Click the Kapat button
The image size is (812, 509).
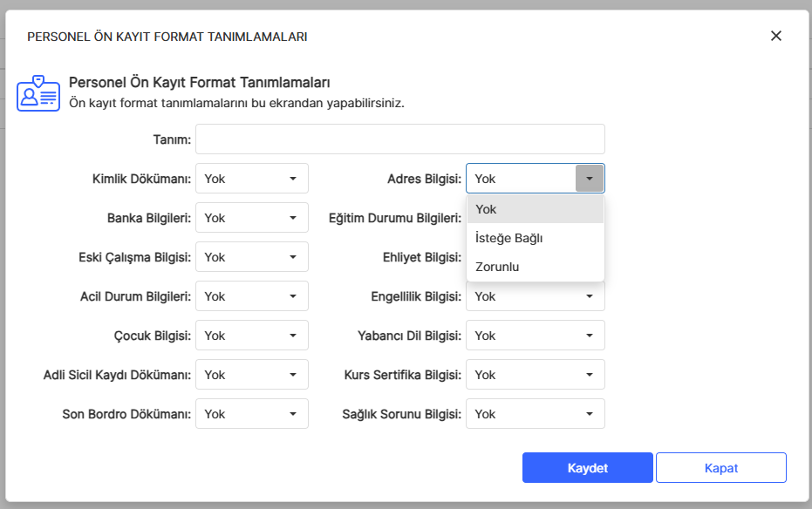pyautogui.click(x=720, y=468)
